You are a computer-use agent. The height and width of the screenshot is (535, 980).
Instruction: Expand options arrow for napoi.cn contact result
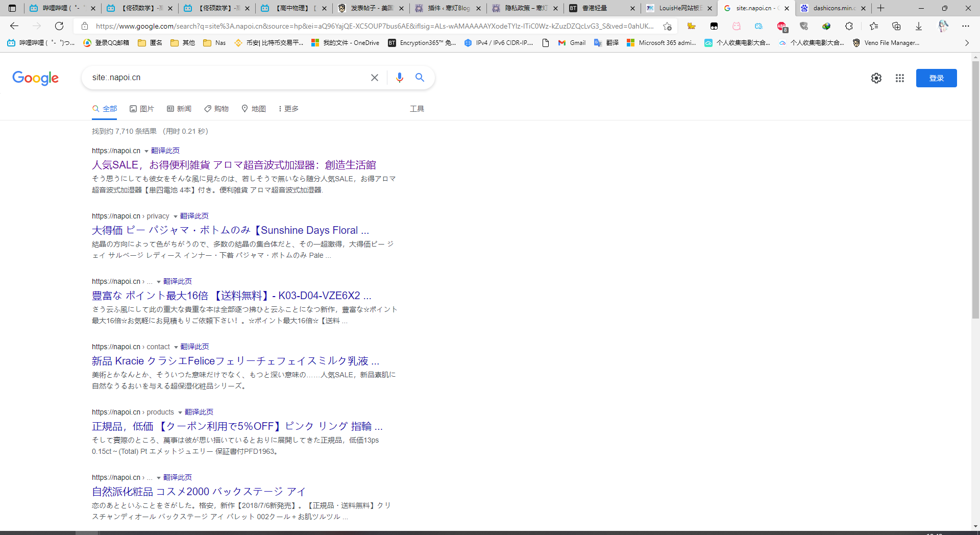tap(176, 347)
